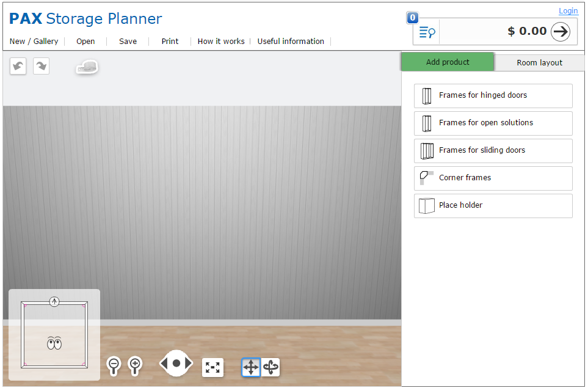Click the proceed arrow next to the price
Image resolution: width=588 pixels, height=388 pixels.
point(561,32)
